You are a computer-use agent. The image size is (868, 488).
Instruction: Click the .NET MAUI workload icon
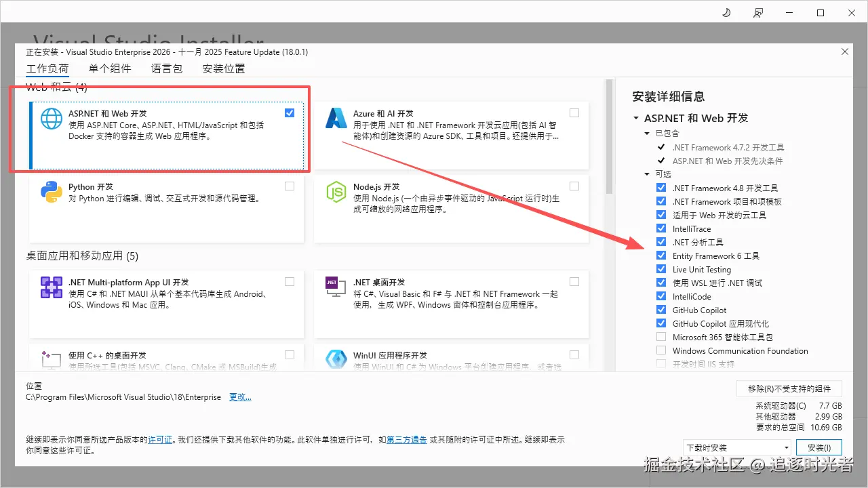click(x=52, y=287)
